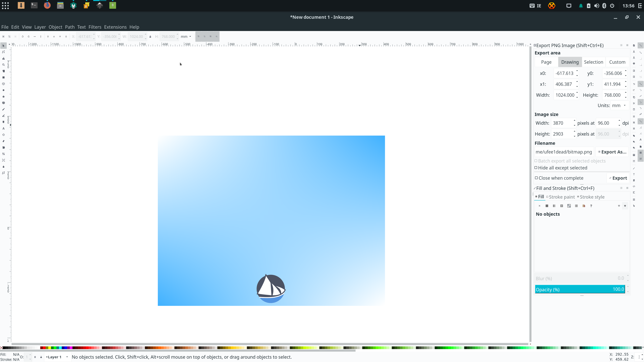Open export Units mm dropdown
The width and height of the screenshot is (644, 362).
pyautogui.click(x=620, y=106)
